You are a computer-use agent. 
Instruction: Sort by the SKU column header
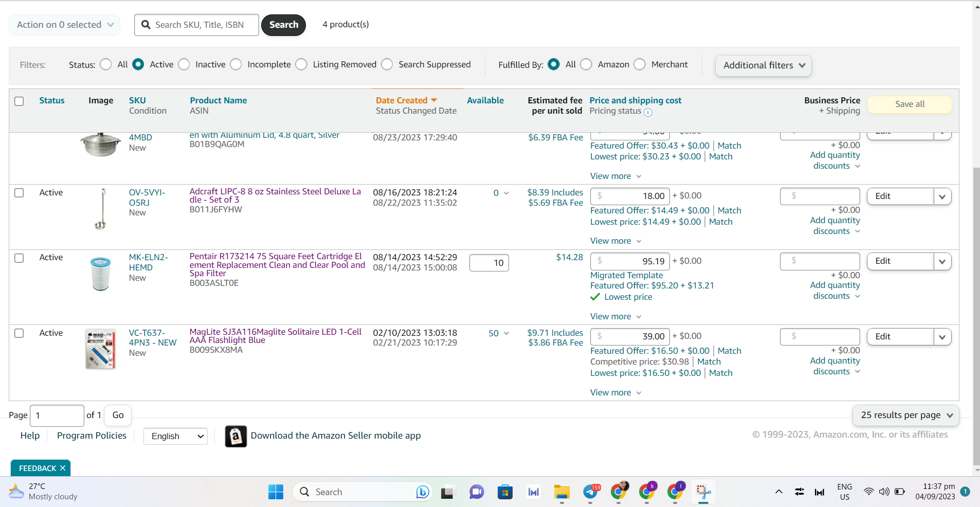(x=137, y=100)
